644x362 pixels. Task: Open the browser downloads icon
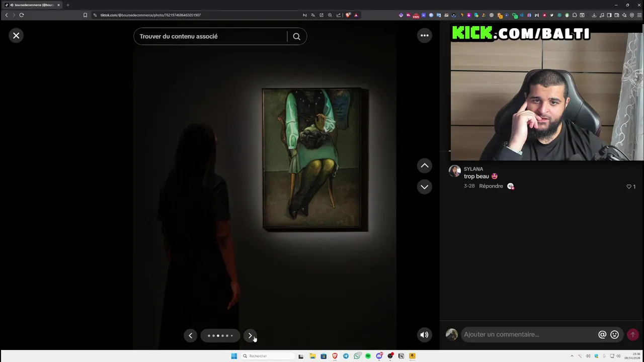click(594, 15)
